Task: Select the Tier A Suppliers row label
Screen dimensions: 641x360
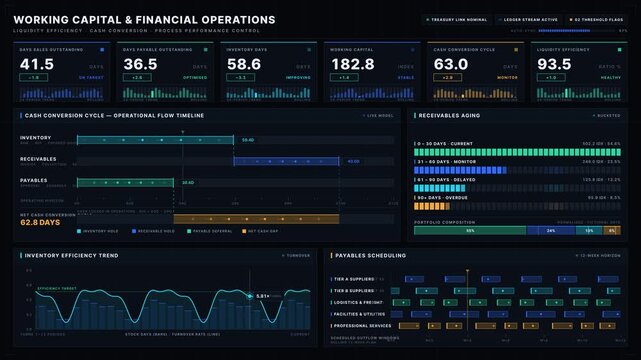Action: coord(354,279)
